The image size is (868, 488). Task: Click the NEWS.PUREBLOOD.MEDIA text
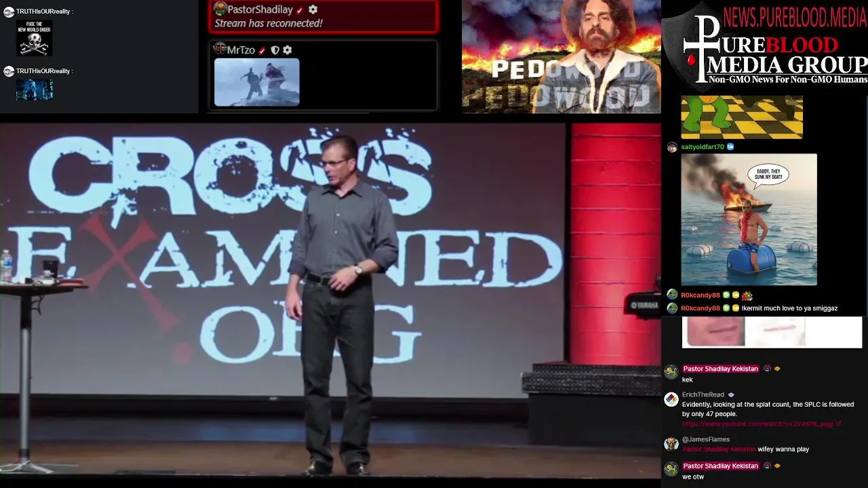tap(795, 17)
